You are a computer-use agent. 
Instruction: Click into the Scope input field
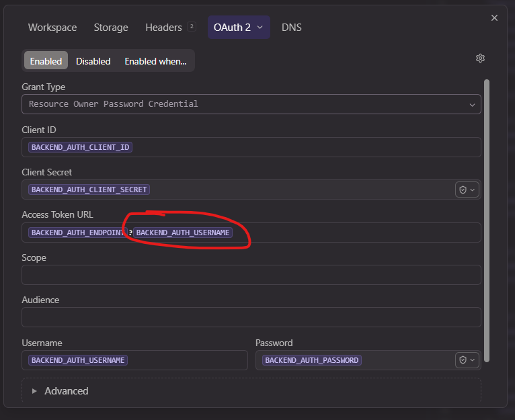(x=251, y=275)
